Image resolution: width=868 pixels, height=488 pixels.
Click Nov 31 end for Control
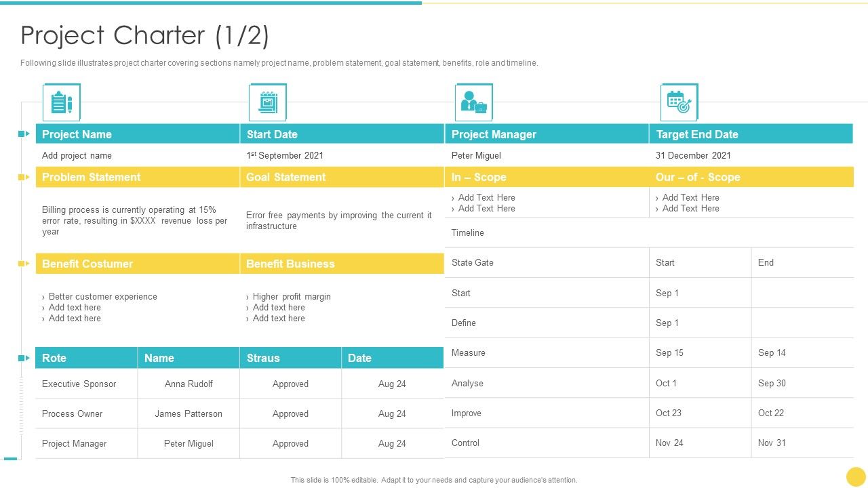[x=772, y=443]
